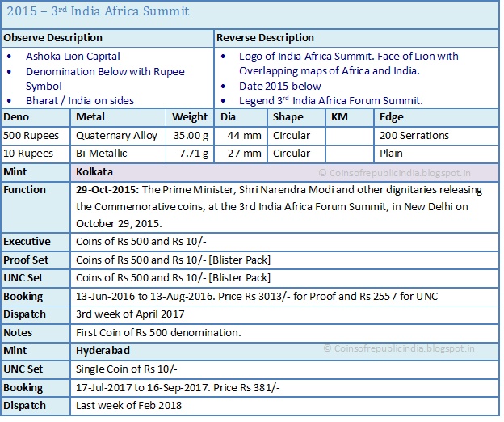Click the 'Quaternary Alloy' cell
The width and height of the screenshot is (504, 422).
point(116,136)
